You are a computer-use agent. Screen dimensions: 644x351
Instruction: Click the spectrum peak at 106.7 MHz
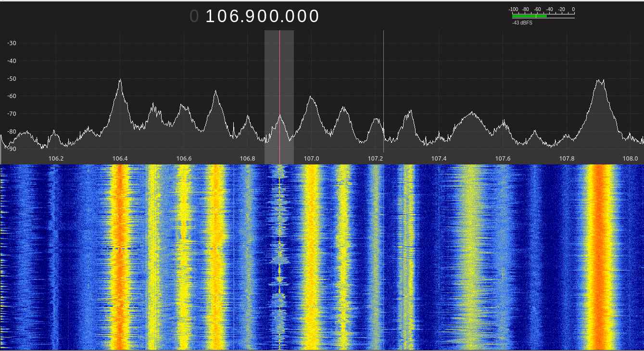click(x=216, y=92)
